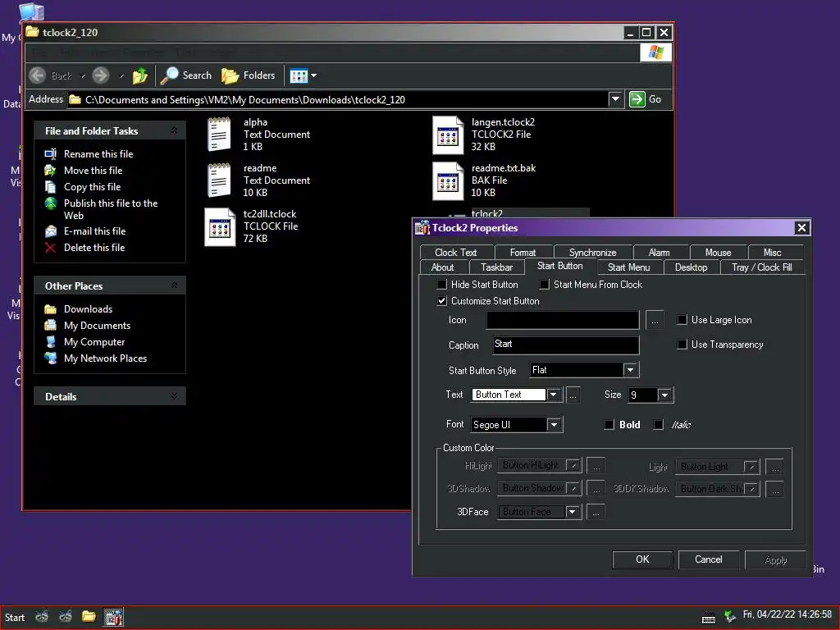The height and width of the screenshot is (630, 840).
Task: Click the My Computer icon in Other Places
Action: coord(50,342)
